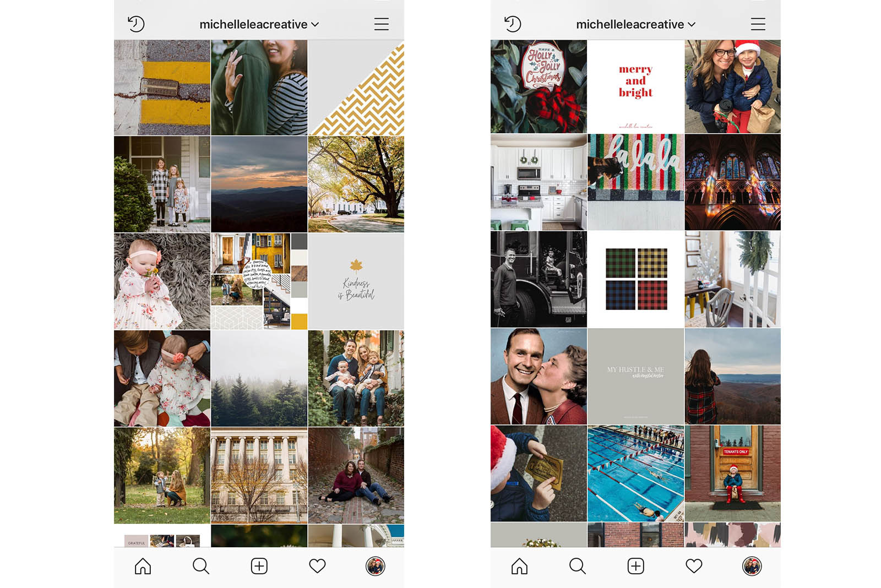Open activity heart icon in right phone
Image resolution: width=881 pixels, height=588 pixels.
[694, 566]
